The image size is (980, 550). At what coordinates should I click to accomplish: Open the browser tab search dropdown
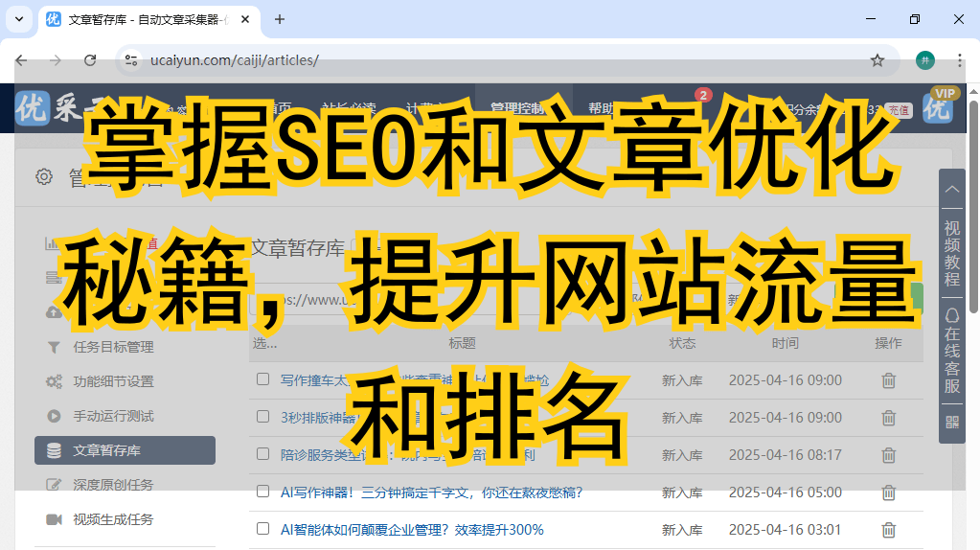19,19
